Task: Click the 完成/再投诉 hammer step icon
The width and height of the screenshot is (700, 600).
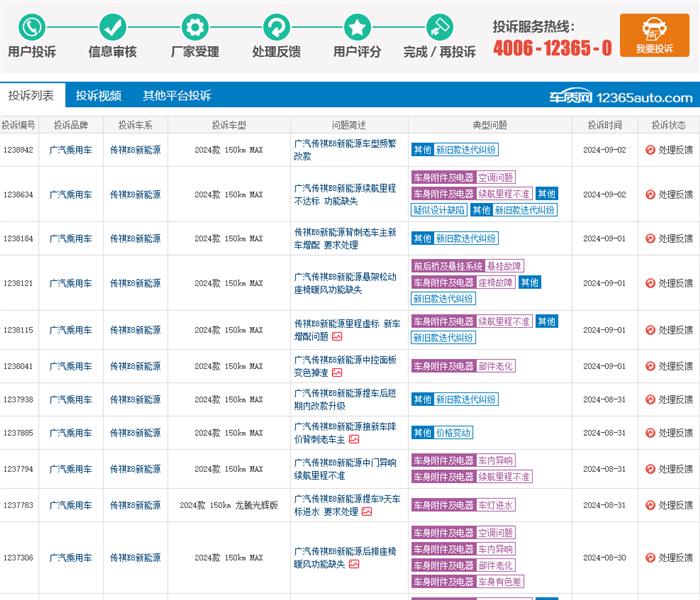Action: click(x=439, y=27)
